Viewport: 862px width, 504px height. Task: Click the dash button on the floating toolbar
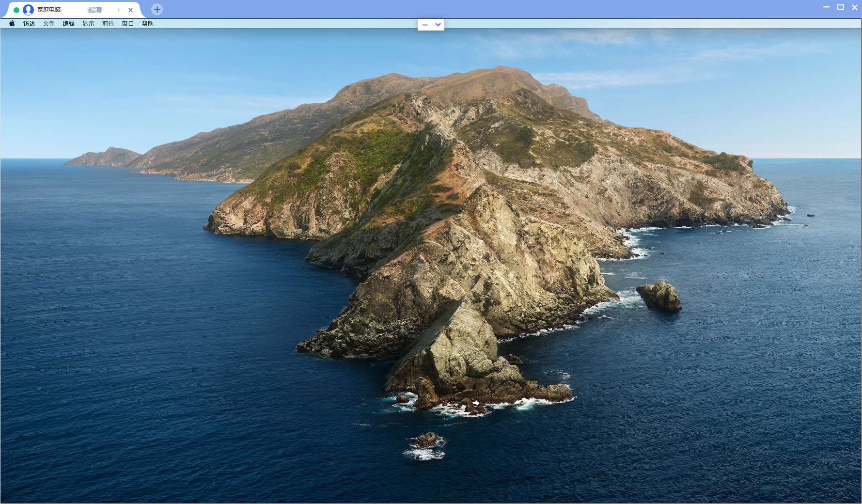pos(425,25)
